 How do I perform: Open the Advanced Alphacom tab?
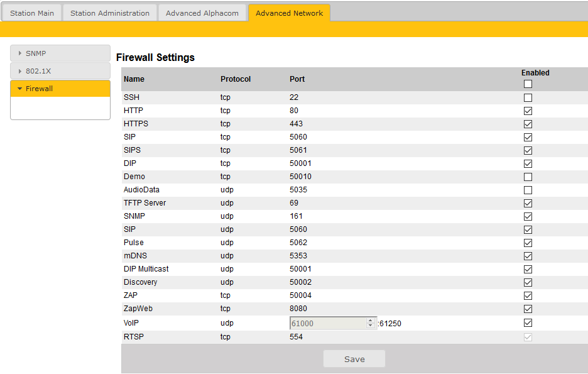coord(202,13)
